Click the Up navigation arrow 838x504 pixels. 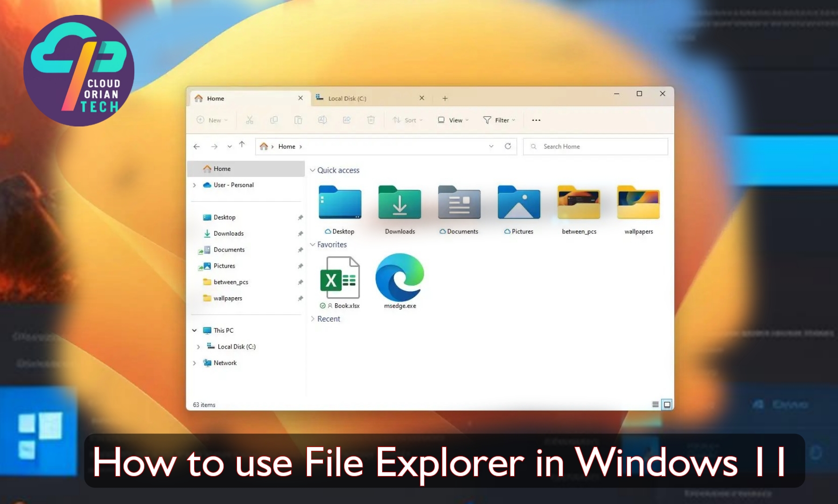241,145
